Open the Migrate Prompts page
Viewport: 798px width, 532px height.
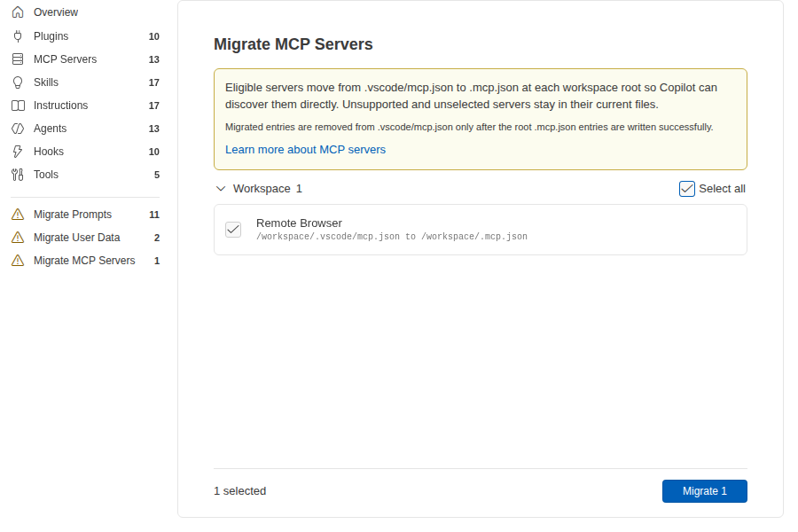click(x=85, y=215)
